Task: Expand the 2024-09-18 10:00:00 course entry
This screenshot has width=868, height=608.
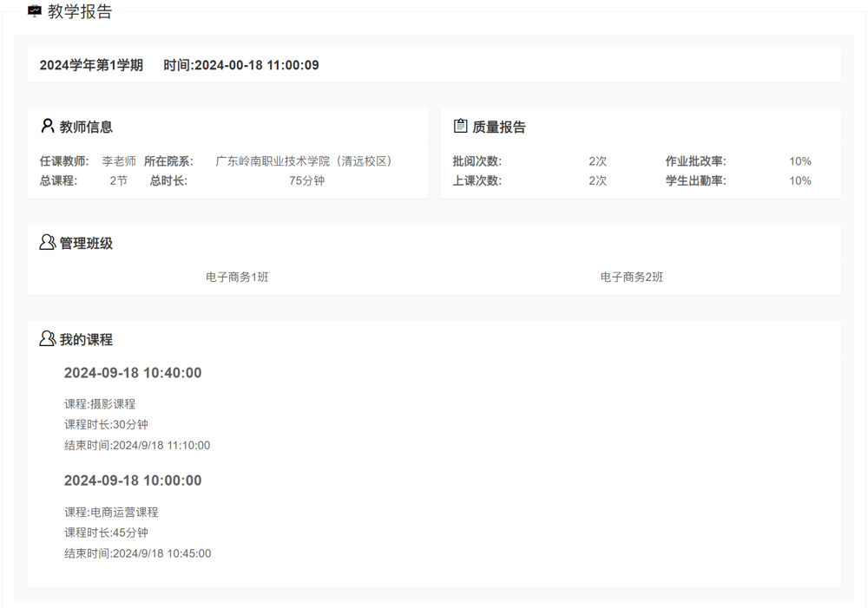Action: click(x=132, y=480)
